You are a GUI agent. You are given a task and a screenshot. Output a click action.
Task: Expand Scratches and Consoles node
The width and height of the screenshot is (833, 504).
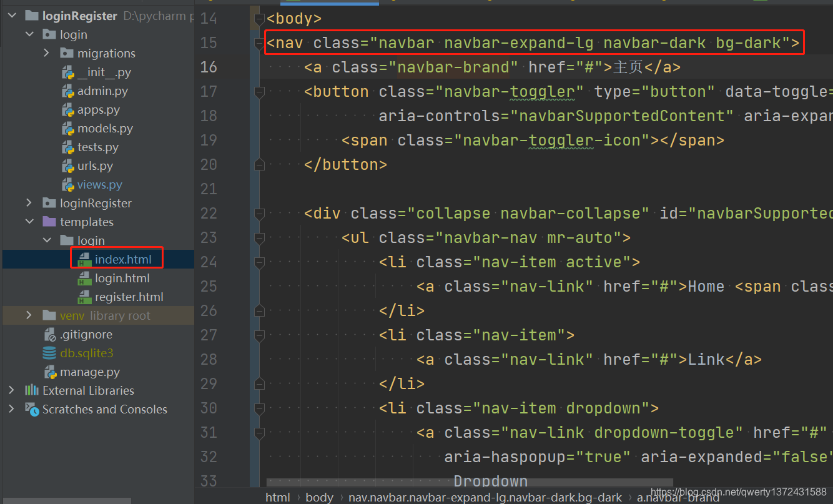tap(12, 409)
